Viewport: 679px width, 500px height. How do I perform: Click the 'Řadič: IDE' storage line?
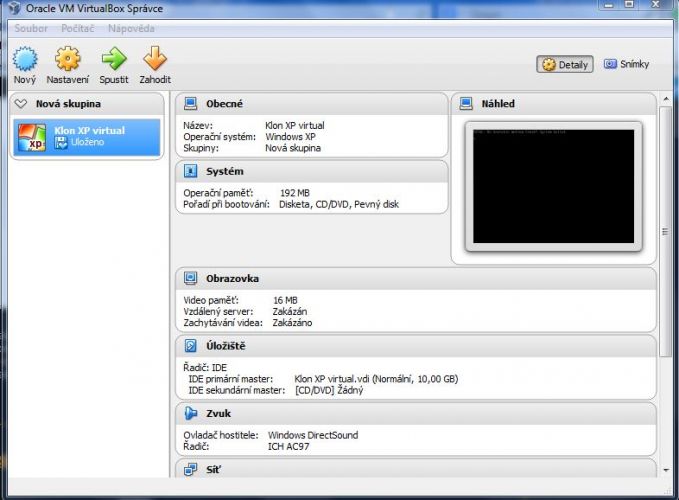pyautogui.click(x=205, y=368)
